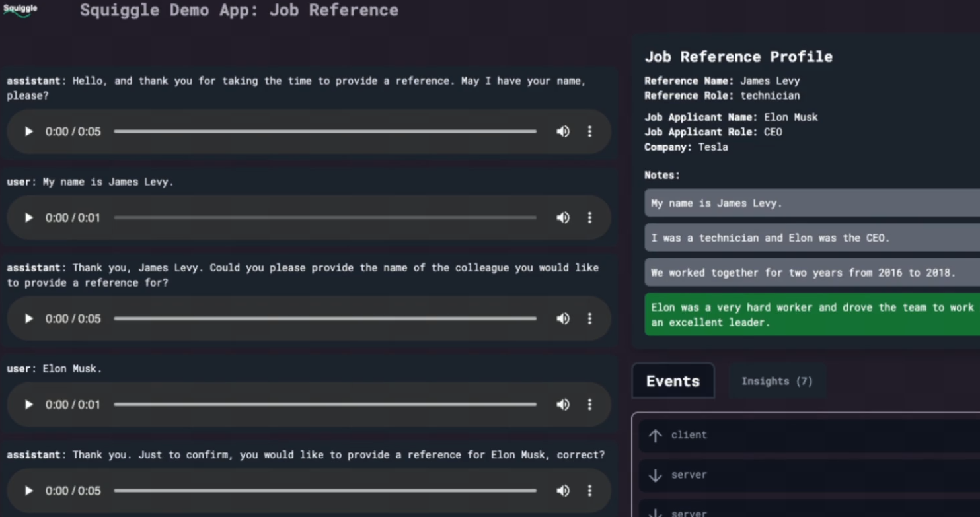Click the Reference Role value technician

770,96
